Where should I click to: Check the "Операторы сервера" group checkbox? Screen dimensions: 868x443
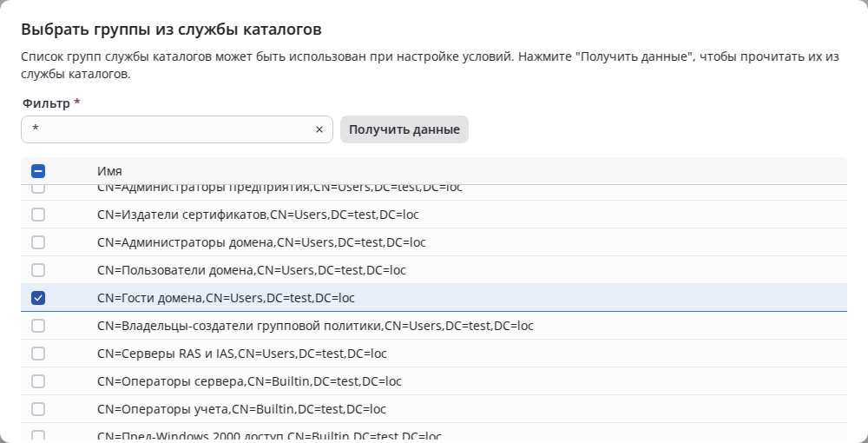coord(38,381)
